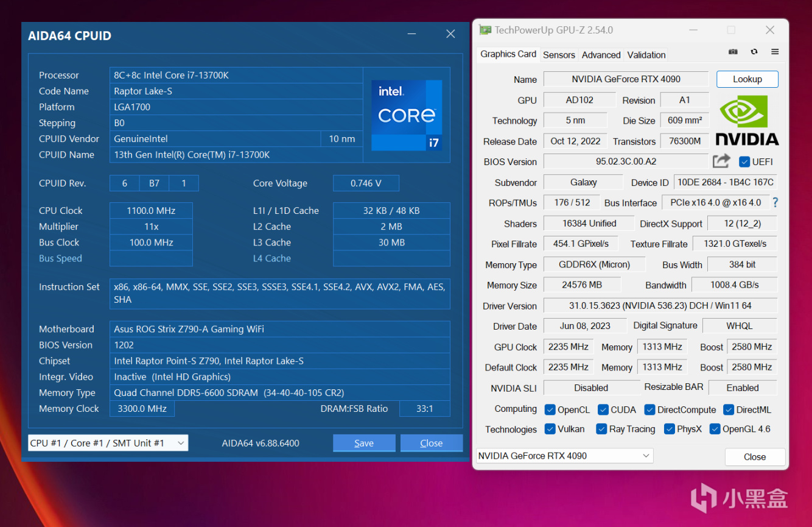Open the GPU-Z hamburger menu
Screen dimensions: 812x527
tap(775, 52)
